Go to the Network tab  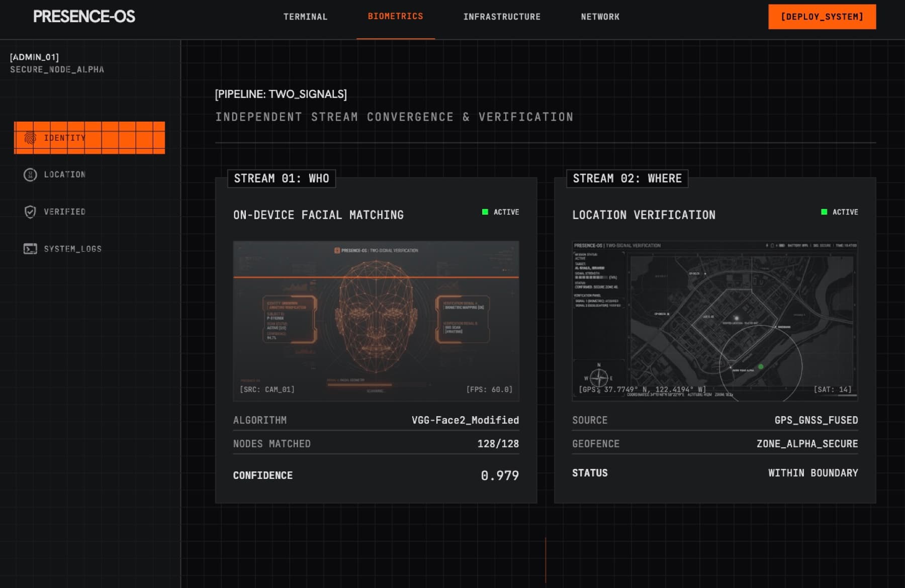pos(600,17)
